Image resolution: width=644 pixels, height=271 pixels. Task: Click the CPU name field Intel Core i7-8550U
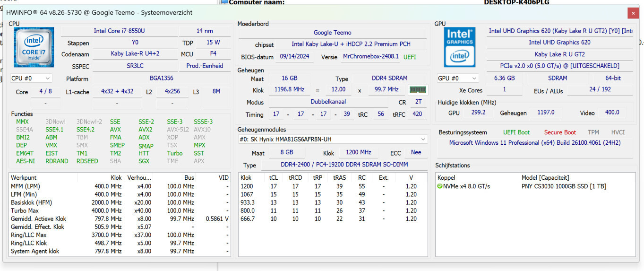(x=119, y=31)
